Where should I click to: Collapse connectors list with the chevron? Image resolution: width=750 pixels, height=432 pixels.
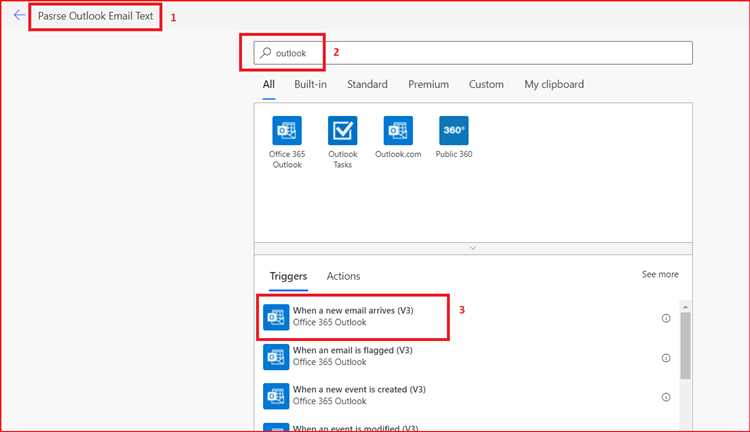pyautogui.click(x=473, y=248)
